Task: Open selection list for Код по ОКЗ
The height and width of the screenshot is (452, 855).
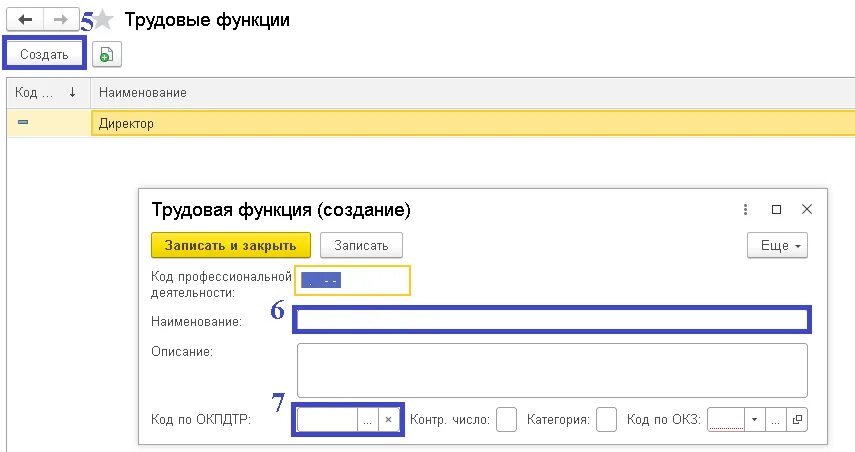Action: pyautogui.click(x=776, y=420)
